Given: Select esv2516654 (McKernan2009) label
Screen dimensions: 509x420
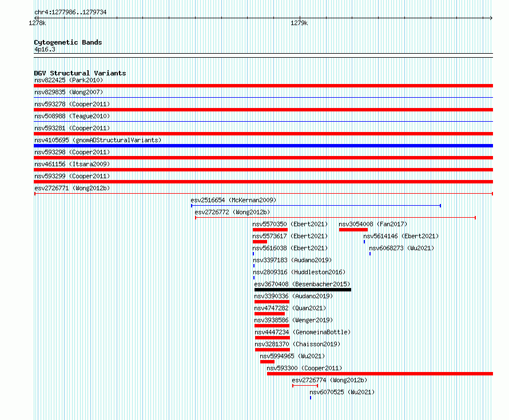Looking at the screenshot, I should point(233,200).
